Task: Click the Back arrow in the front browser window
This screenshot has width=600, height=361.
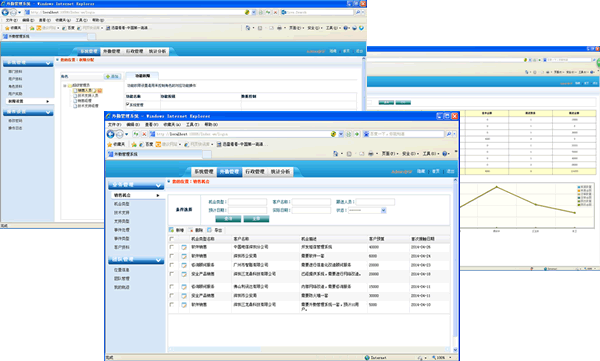Action: coord(111,134)
